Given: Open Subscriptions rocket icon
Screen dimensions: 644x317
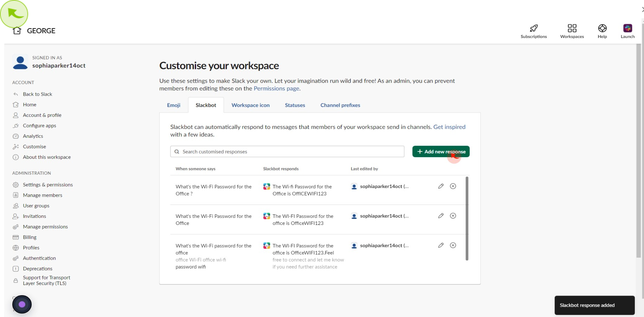Looking at the screenshot, I should pos(534,28).
